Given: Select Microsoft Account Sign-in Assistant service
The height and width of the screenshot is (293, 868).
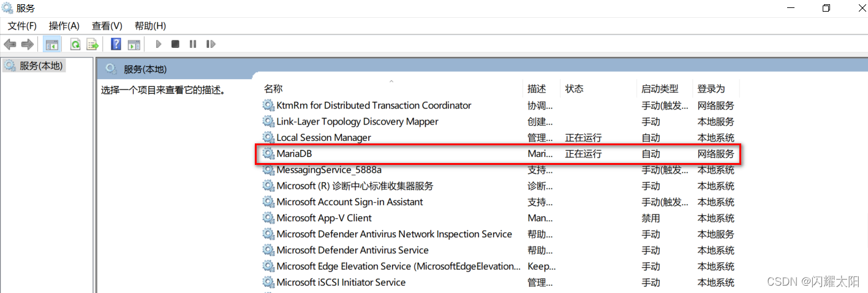Looking at the screenshot, I should click(350, 202).
